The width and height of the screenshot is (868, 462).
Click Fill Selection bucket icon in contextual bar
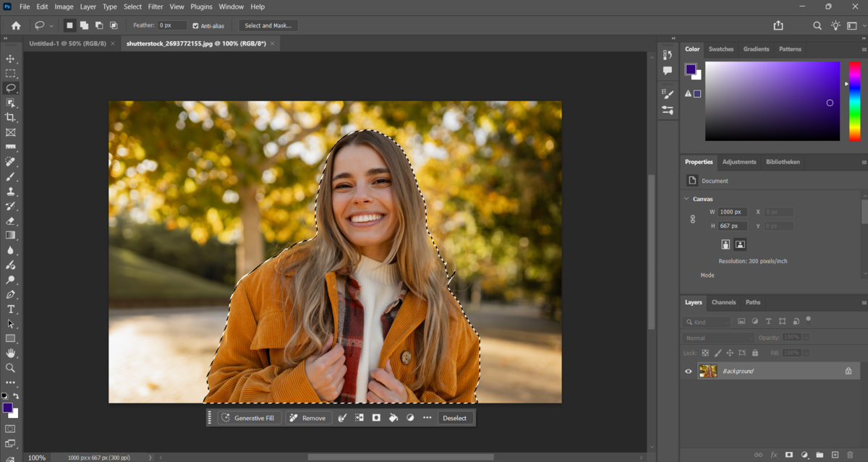[393, 418]
